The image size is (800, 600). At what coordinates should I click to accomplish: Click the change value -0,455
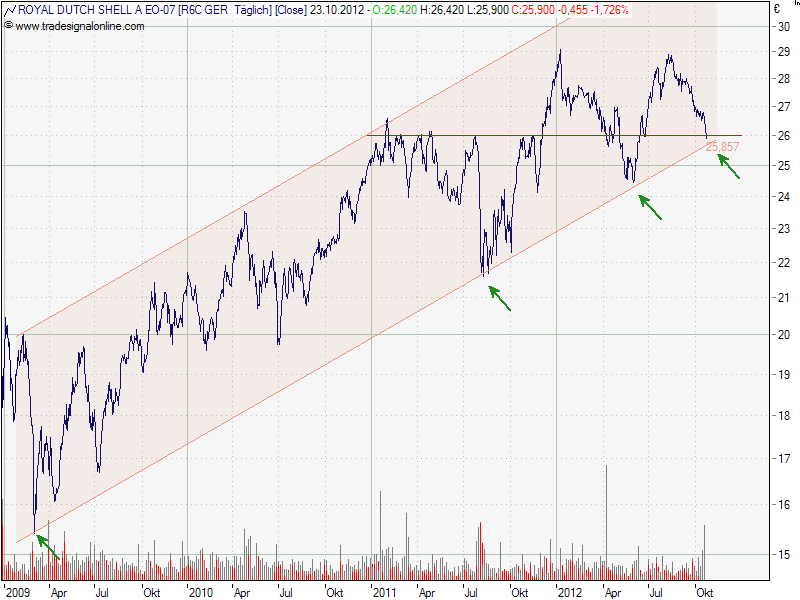572,10
